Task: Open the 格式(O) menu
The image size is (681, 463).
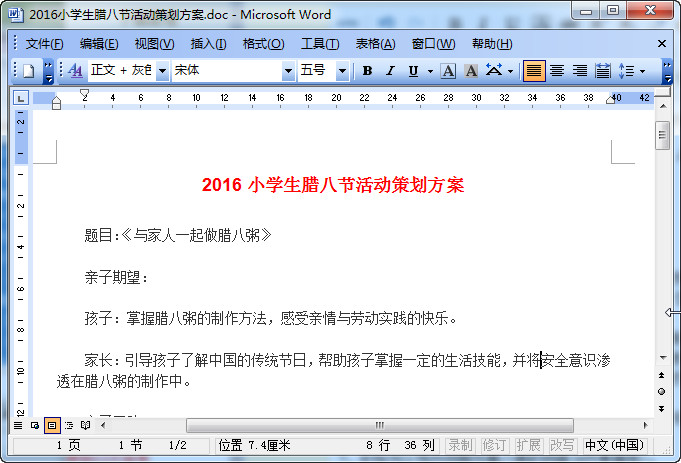Action: [x=263, y=44]
